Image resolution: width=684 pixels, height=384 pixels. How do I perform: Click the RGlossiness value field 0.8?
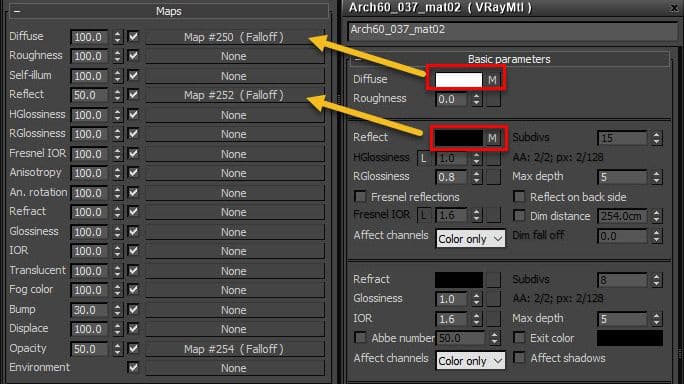coord(452,177)
